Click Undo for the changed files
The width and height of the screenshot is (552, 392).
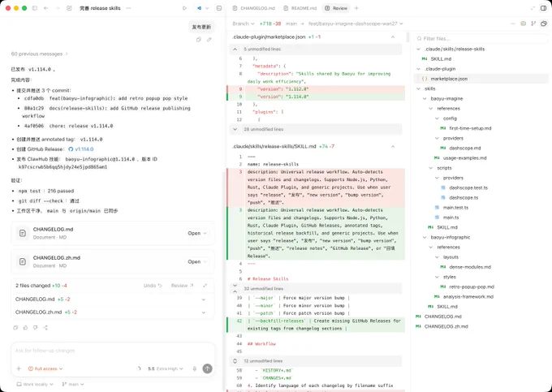(153, 286)
